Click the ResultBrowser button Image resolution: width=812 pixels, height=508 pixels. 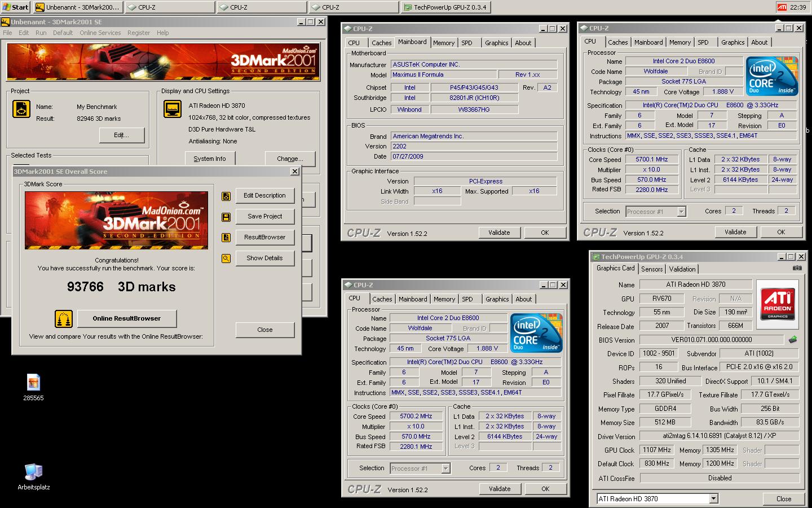pyautogui.click(x=265, y=238)
